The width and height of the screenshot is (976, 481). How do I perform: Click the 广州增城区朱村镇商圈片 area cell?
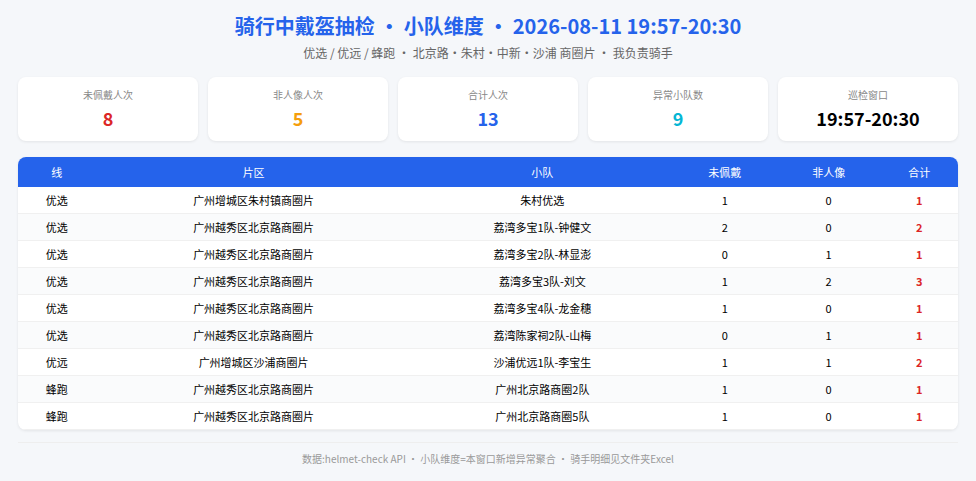253,201
